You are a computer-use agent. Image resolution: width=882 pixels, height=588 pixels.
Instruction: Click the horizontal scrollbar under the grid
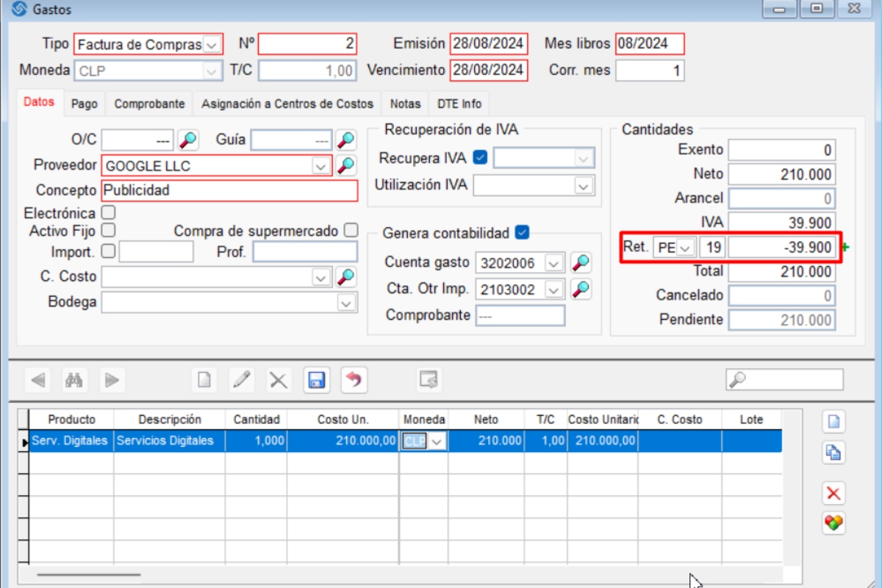[x=89, y=574]
